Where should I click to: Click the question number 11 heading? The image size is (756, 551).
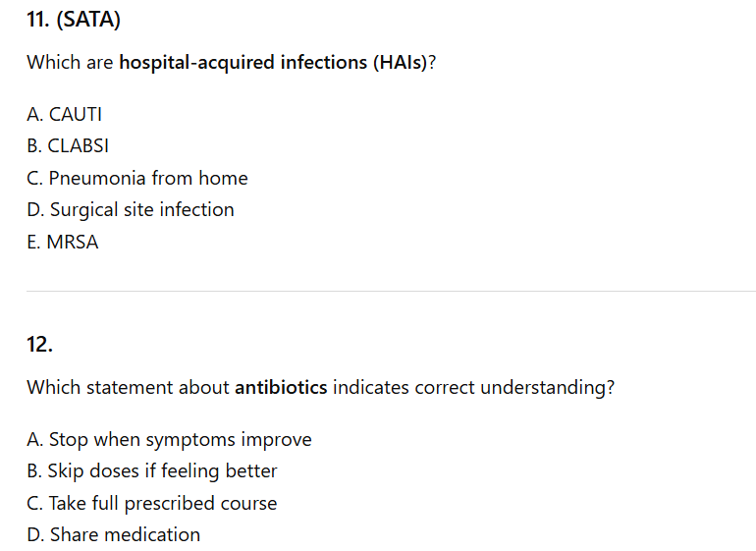click(x=40, y=19)
